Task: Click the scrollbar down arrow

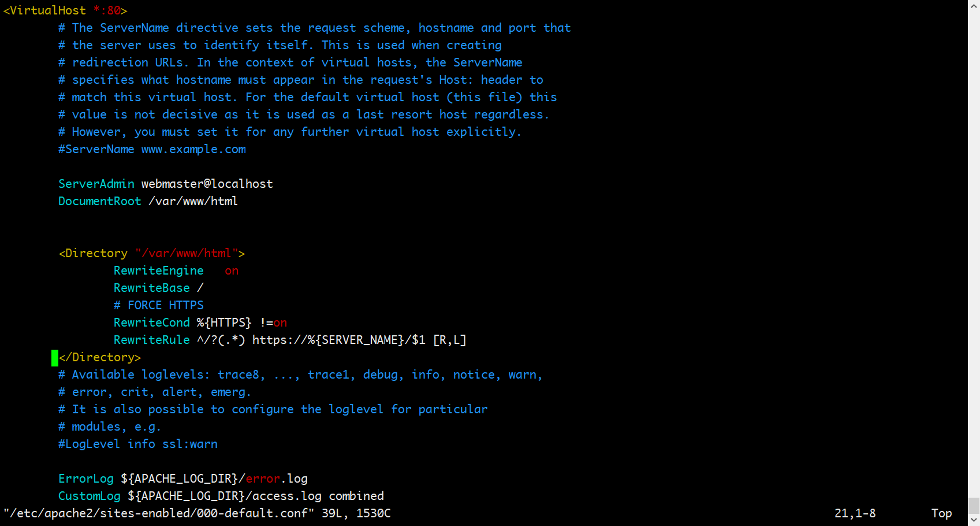Action: pos(974,520)
